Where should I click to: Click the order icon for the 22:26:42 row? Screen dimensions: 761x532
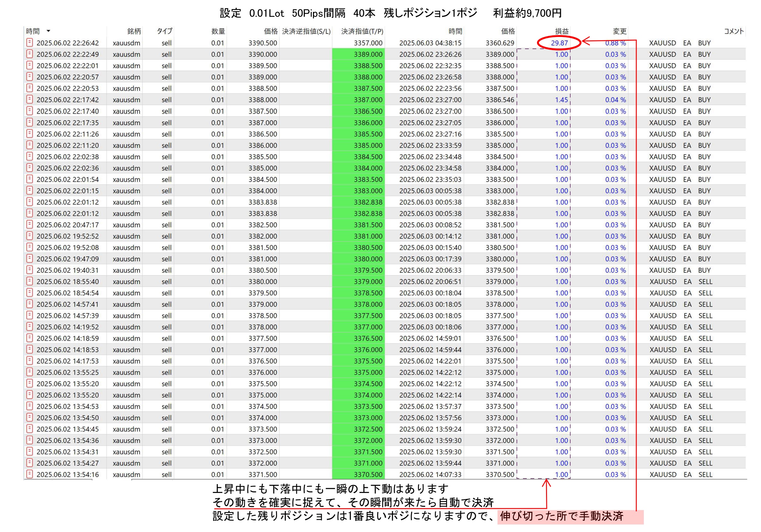click(29, 42)
